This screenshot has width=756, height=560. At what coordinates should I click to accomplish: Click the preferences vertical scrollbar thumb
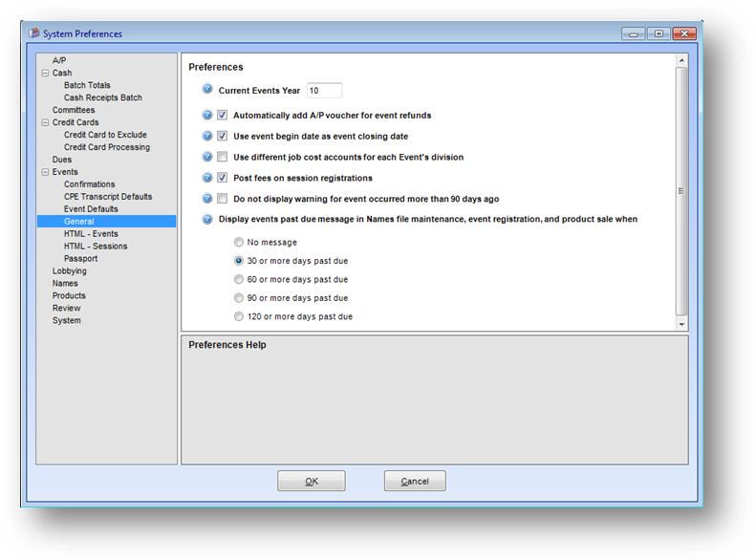pos(681,191)
